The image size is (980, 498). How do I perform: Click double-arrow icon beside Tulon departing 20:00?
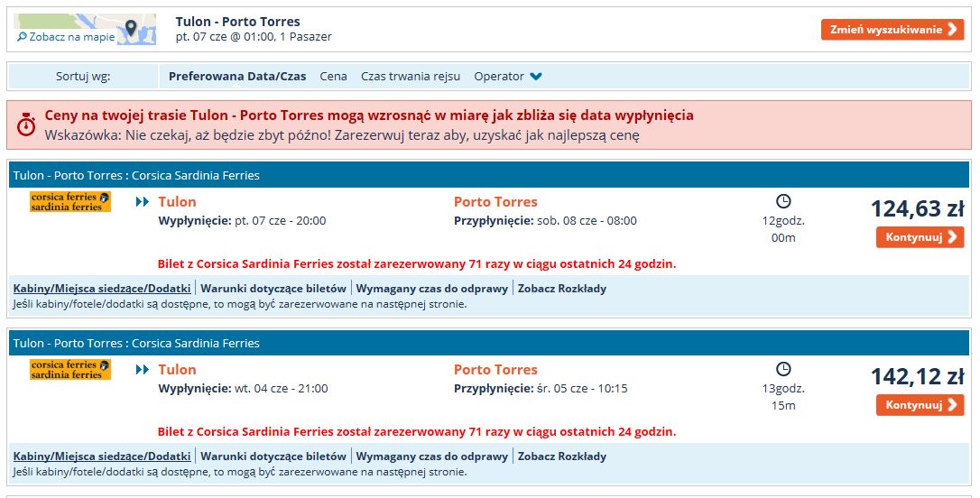coord(143,202)
